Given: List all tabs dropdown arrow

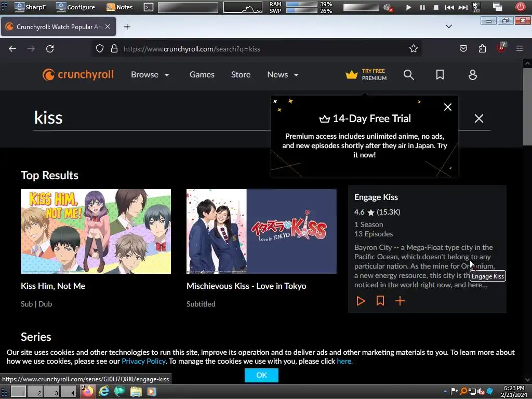Looking at the screenshot, I should (x=449, y=26).
